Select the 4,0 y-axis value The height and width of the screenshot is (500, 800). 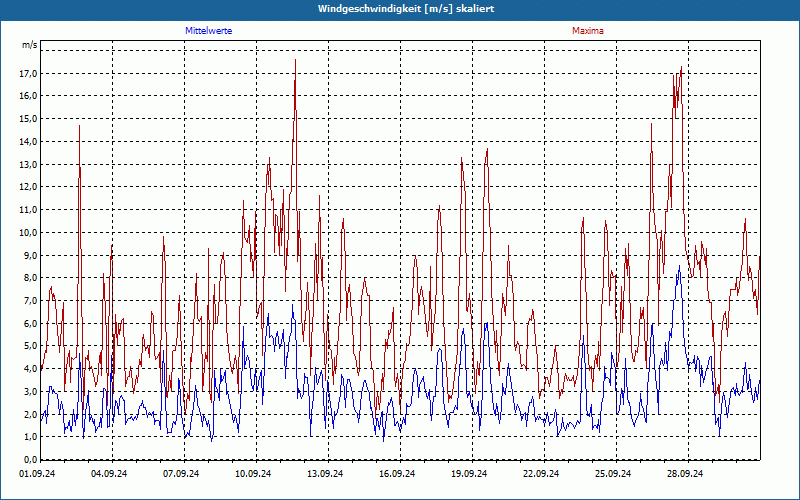30,368
